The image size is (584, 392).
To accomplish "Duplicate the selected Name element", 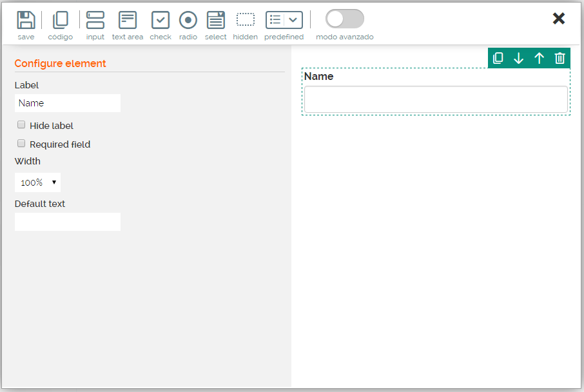I will pos(498,59).
